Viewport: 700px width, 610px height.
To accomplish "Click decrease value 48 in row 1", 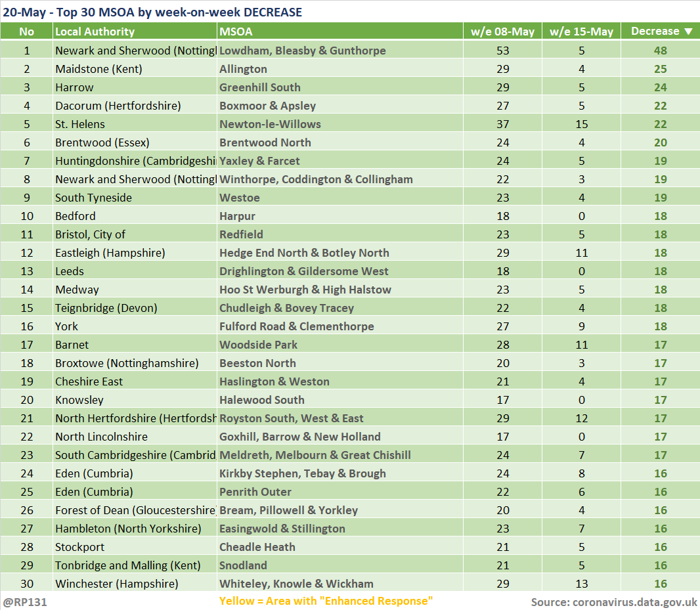I will tap(660, 51).
